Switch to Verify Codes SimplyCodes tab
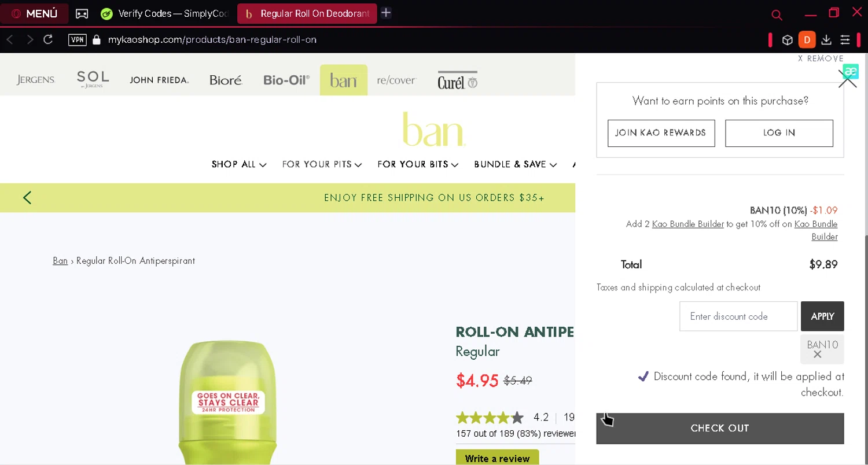The image size is (868, 465). [x=166, y=14]
